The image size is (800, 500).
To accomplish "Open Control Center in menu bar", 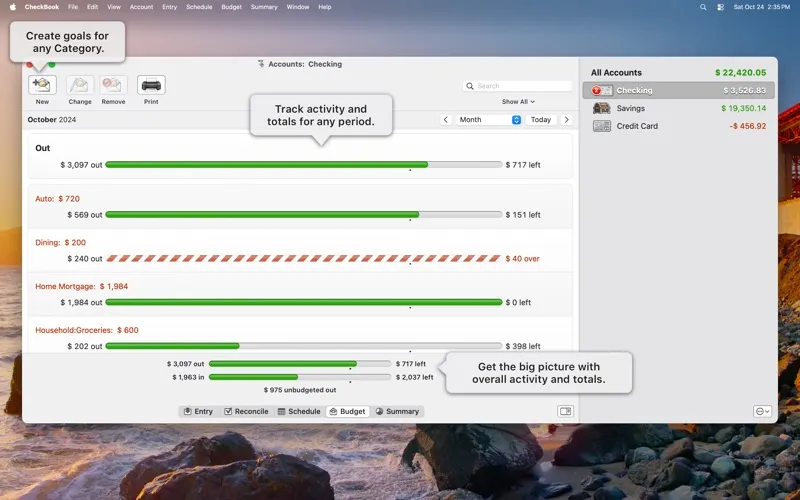I will point(720,7).
